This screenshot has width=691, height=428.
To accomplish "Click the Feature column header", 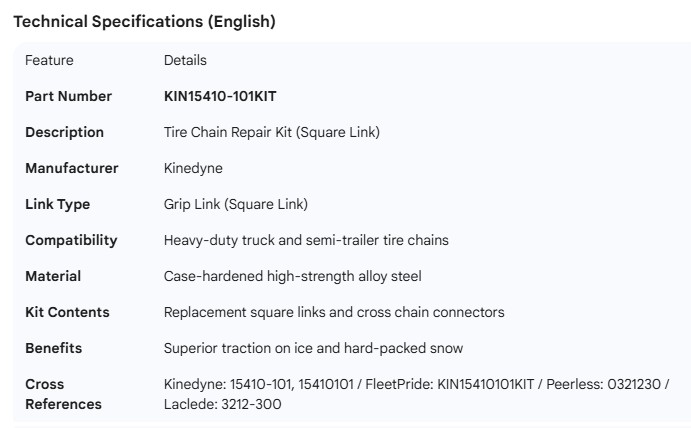I will (x=49, y=60).
